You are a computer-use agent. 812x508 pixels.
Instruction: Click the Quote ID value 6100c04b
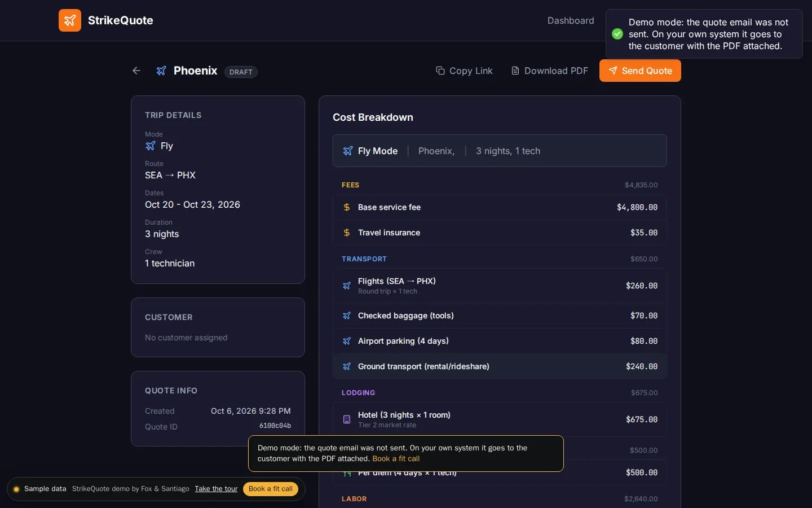pyautogui.click(x=275, y=426)
